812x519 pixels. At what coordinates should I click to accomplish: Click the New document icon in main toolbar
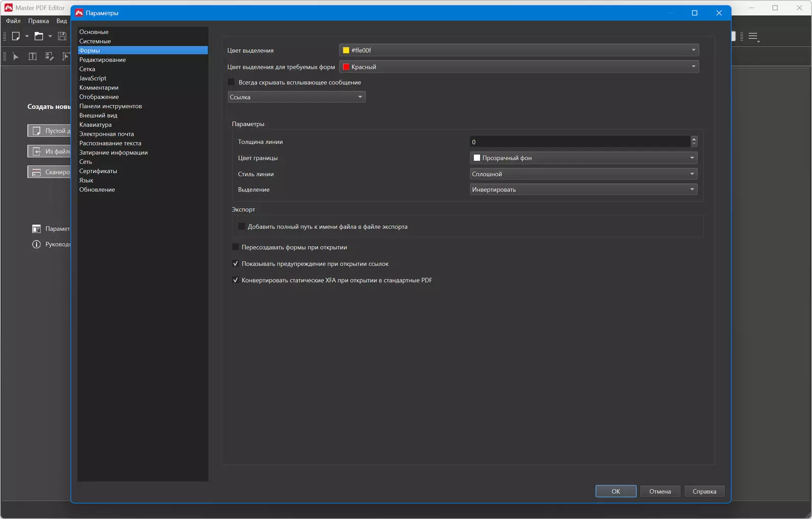(x=16, y=36)
